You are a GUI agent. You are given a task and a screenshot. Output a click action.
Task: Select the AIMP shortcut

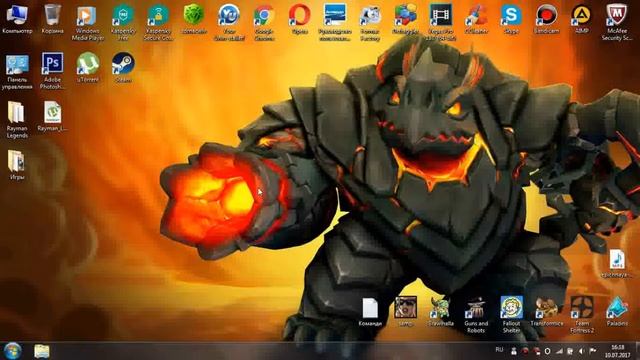tap(581, 19)
